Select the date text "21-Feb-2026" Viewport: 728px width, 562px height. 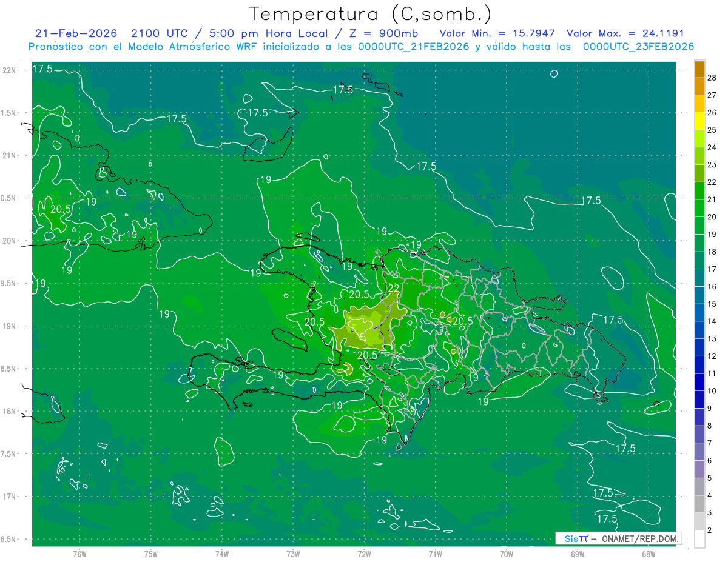point(76,33)
